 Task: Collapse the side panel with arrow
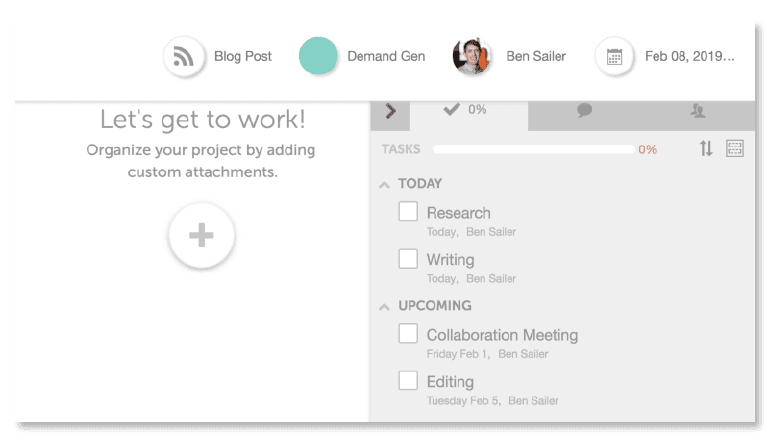tap(390, 111)
